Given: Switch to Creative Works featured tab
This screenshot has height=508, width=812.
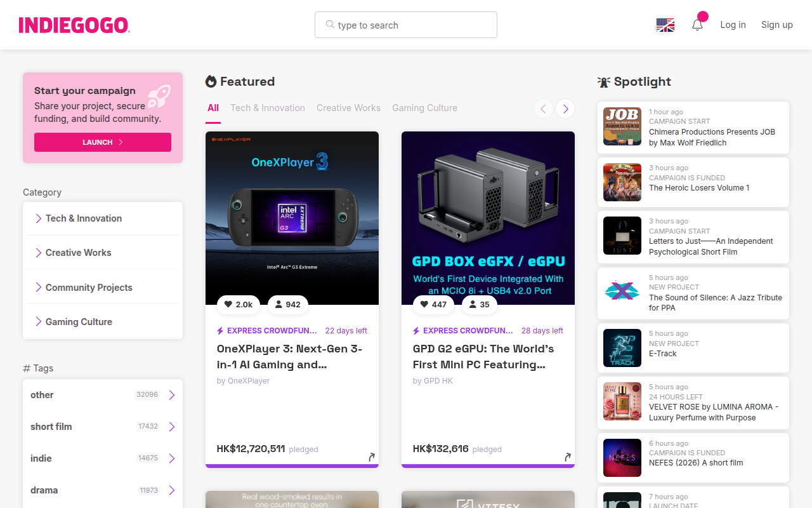Looking at the screenshot, I should pyautogui.click(x=348, y=108).
